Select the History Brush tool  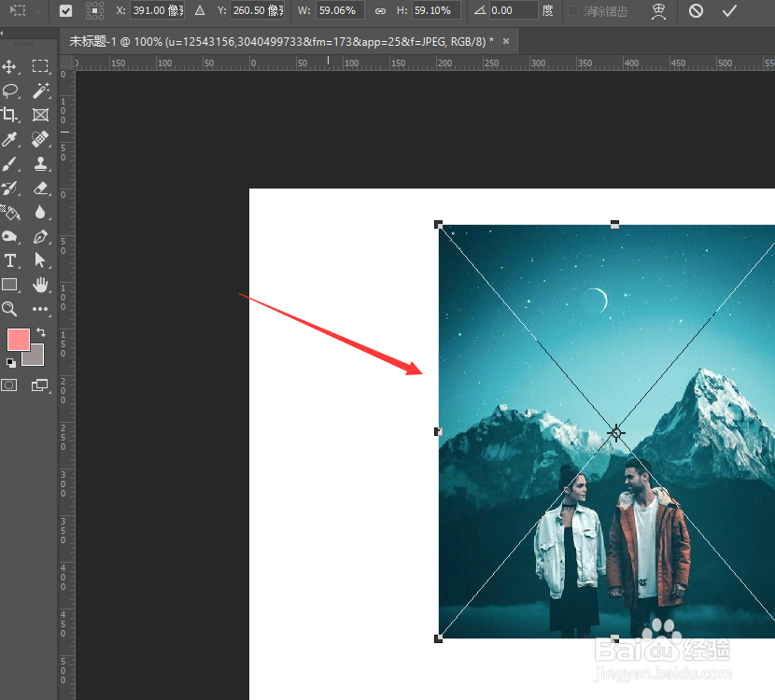[9, 188]
